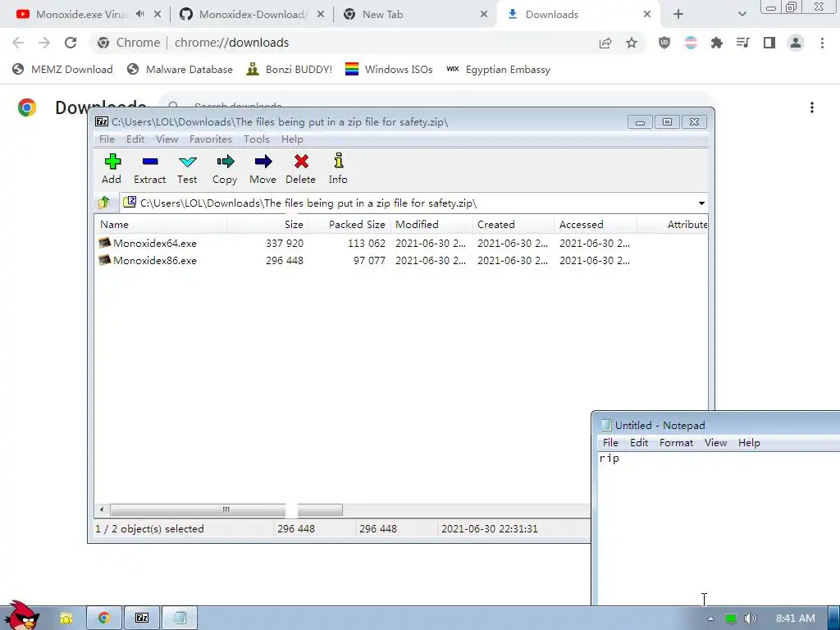Run the Test archive tool
840x630 pixels.
click(x=188, y=169)
